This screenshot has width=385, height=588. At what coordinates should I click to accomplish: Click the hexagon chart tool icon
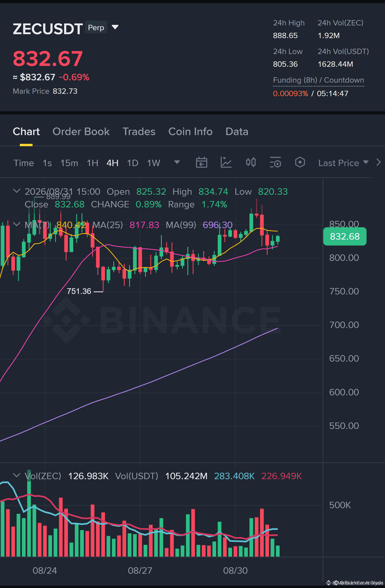(x=300, y=162)
